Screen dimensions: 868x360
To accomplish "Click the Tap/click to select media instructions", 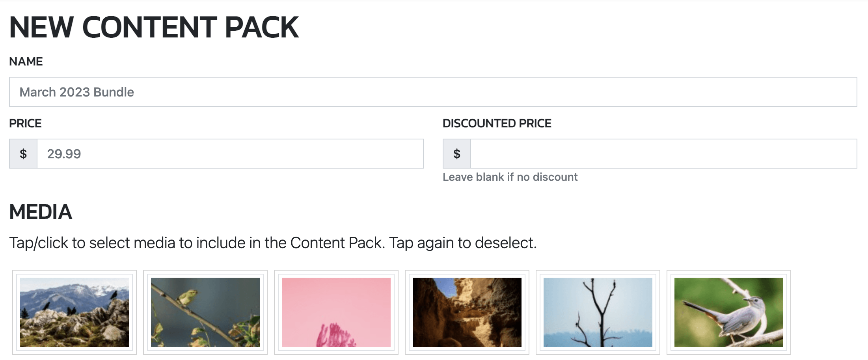I will point(273,243).
